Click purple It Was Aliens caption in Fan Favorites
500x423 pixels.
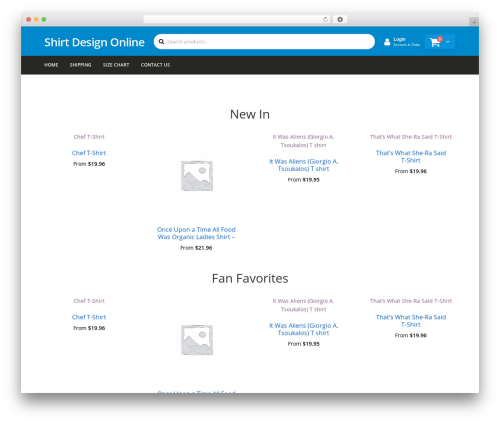[303, 305]
